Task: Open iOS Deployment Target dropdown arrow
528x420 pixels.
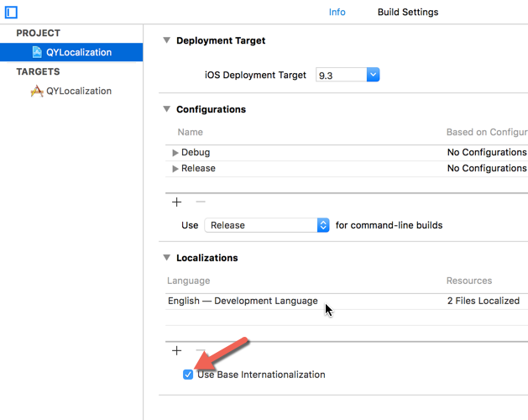Action: pos(373,75)
